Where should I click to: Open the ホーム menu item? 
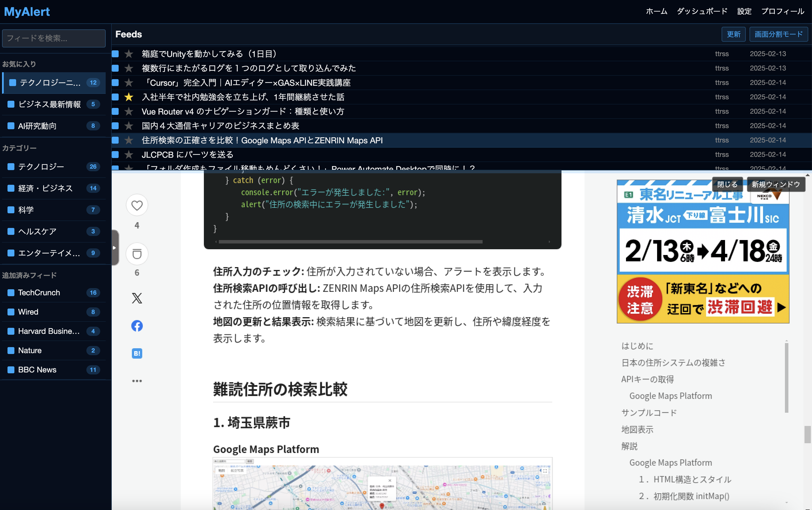[657, 12]
